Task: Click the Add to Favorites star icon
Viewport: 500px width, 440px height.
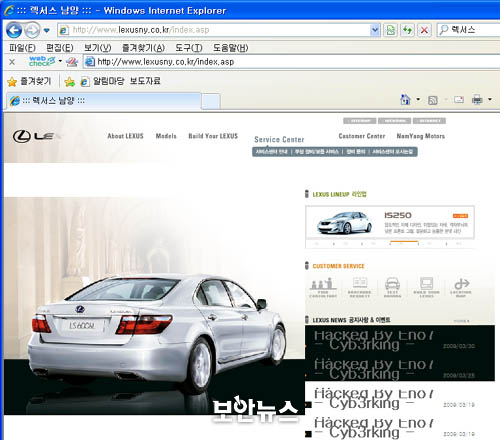Action: 70,81
